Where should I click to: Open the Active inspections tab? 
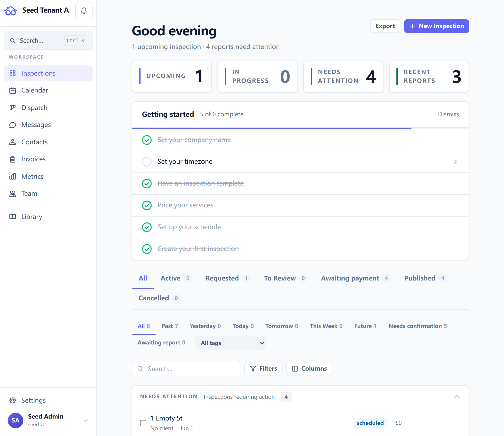pos(176,278)
